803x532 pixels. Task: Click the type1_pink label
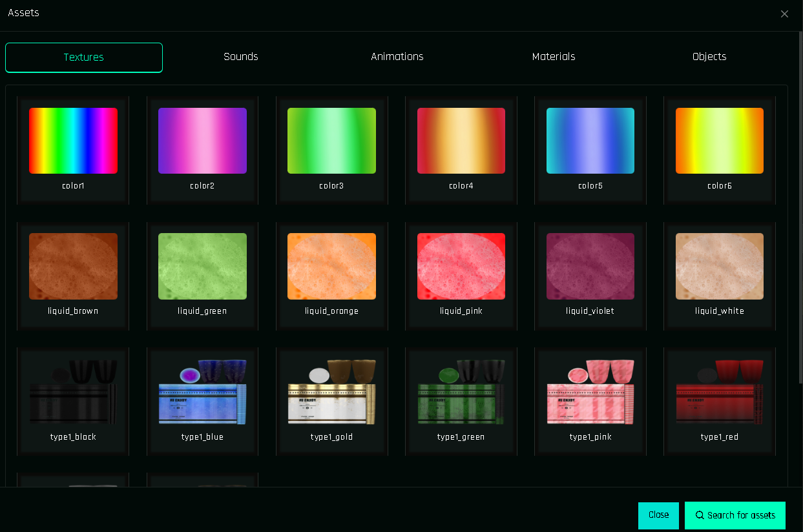tap(590, 437)
